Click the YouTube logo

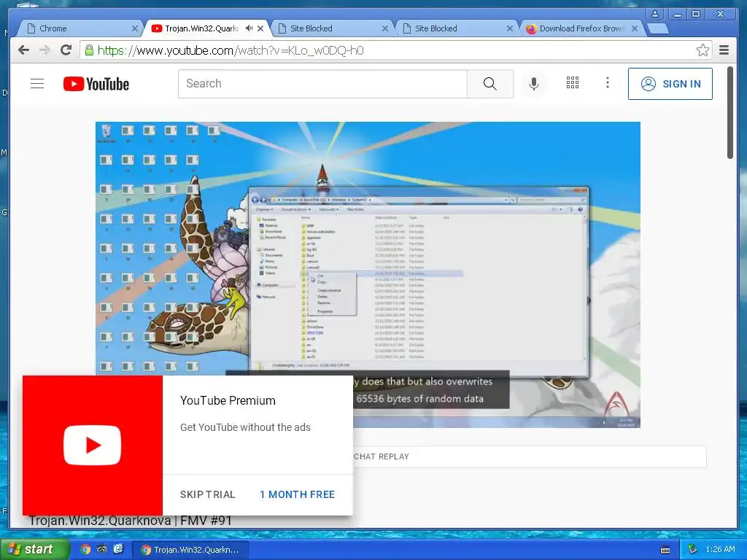pyautogui.click(x=96, y=84)
